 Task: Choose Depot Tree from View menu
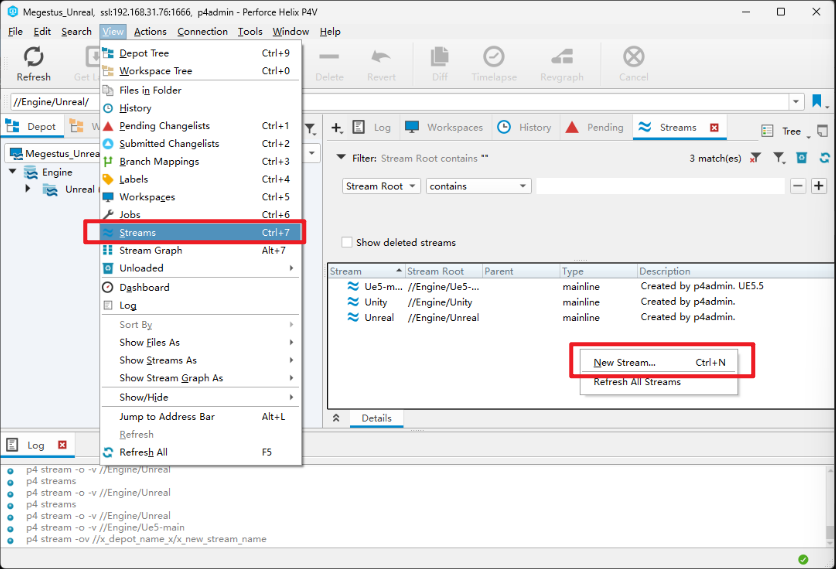point(200,53)
